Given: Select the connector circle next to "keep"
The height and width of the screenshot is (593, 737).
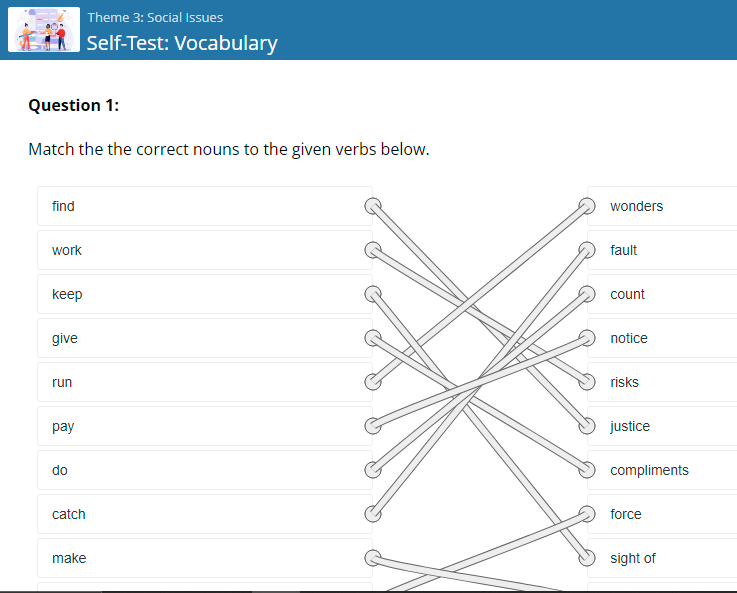Looking at the screenshot, I should point(372,294).
